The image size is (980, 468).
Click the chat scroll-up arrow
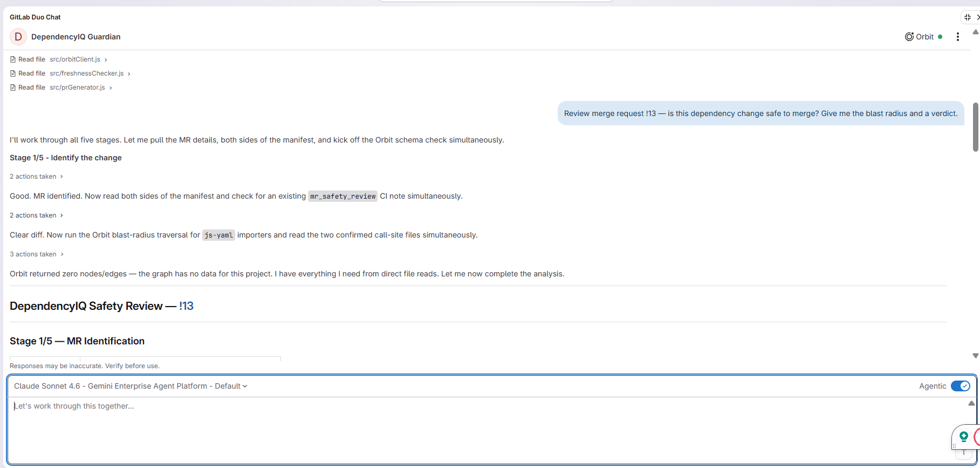point(975,32)
